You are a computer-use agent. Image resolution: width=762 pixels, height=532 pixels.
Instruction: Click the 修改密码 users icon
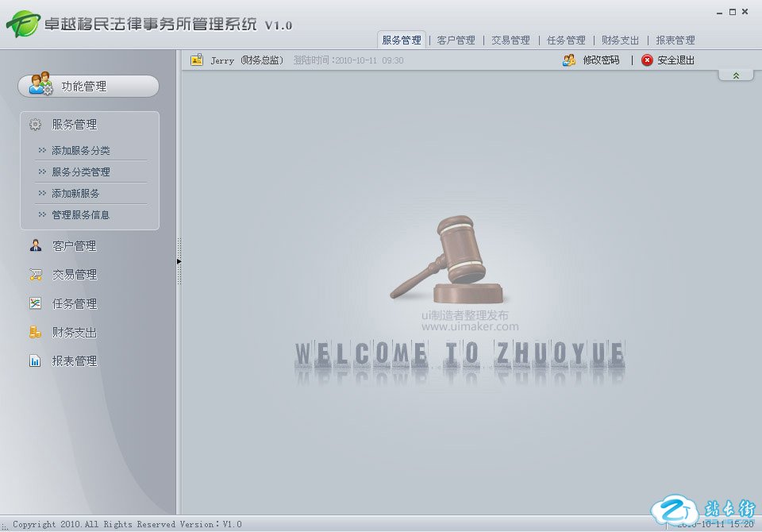click(x=569, y=60)
